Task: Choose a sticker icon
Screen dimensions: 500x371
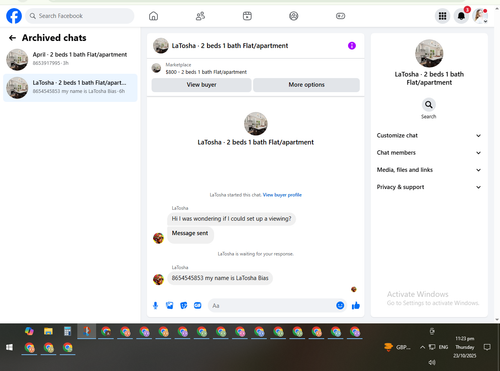Action: pos(184,305)
